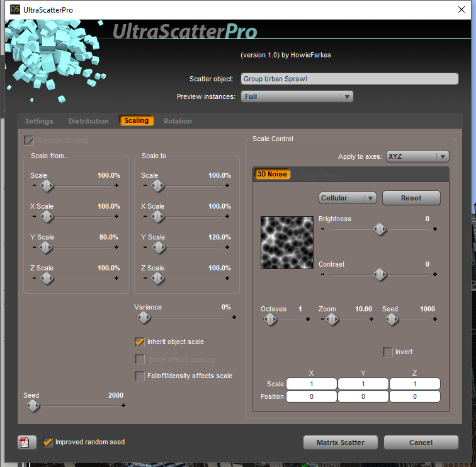Select the Scaling tab
The height and width of the screenshot is (467, 476).
(x=136, y=120)
